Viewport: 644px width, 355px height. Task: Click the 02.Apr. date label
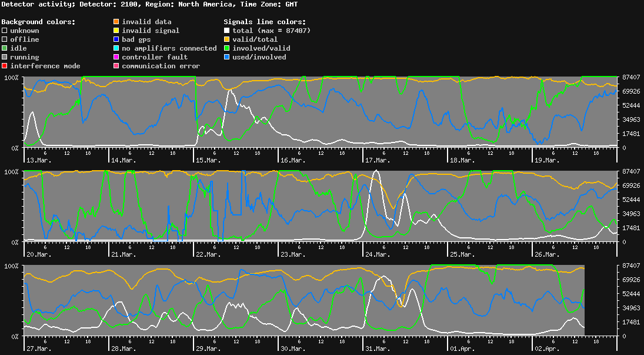tap(546, 349)
